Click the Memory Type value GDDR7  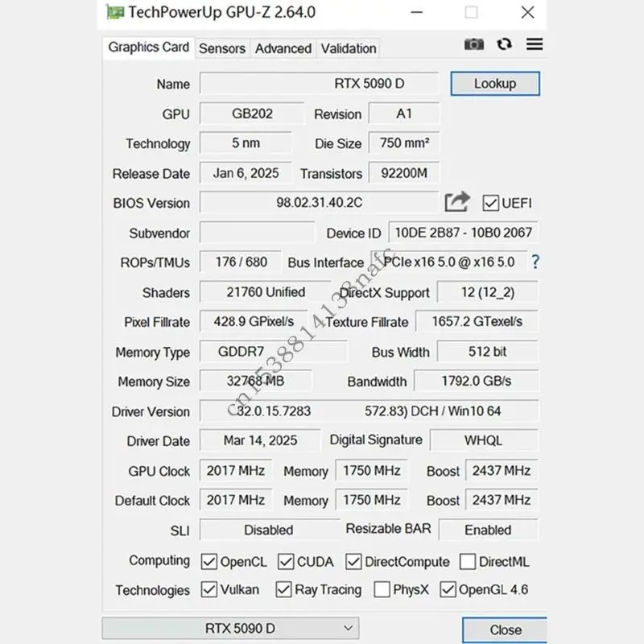point(273,352)
